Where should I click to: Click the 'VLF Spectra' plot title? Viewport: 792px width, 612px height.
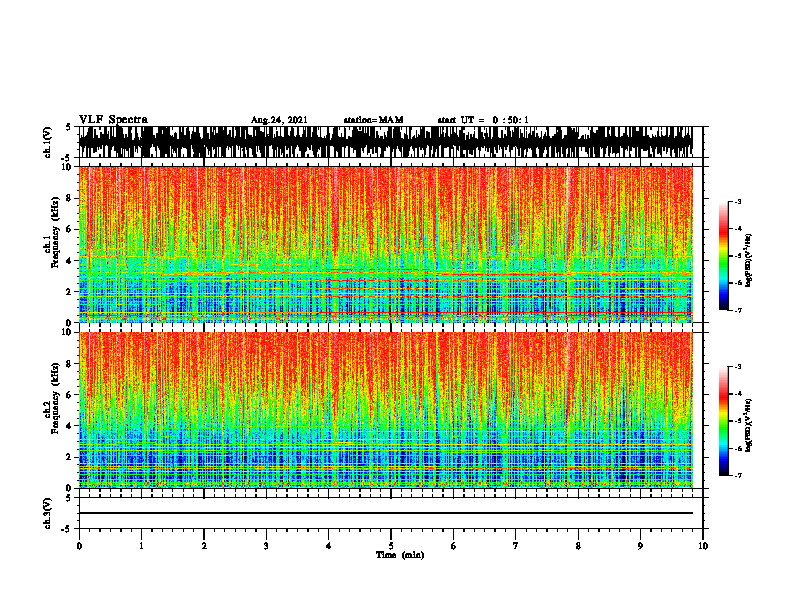(113, 120)
